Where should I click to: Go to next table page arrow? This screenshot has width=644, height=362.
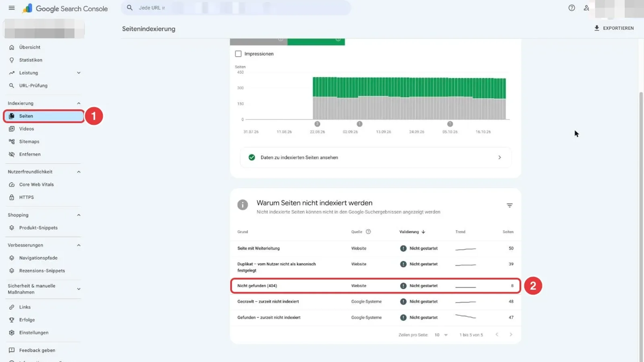tap(511, 335)
